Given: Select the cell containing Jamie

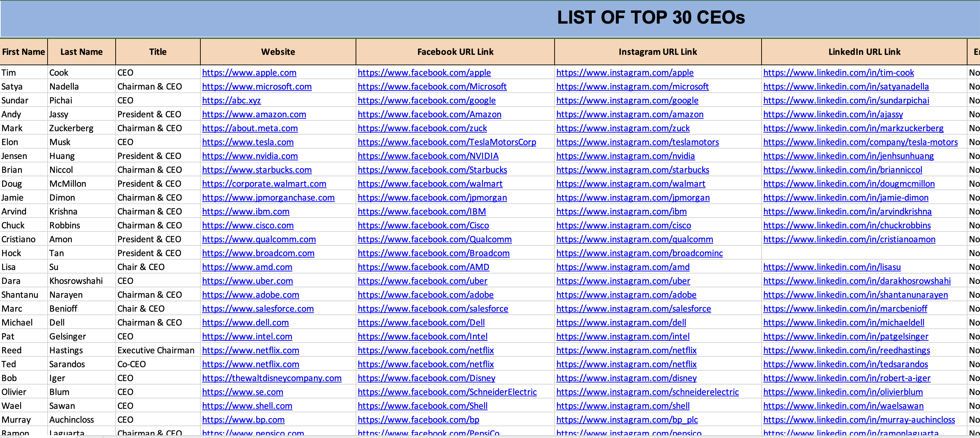Looking at the screenshot, I should coord(24,198).
